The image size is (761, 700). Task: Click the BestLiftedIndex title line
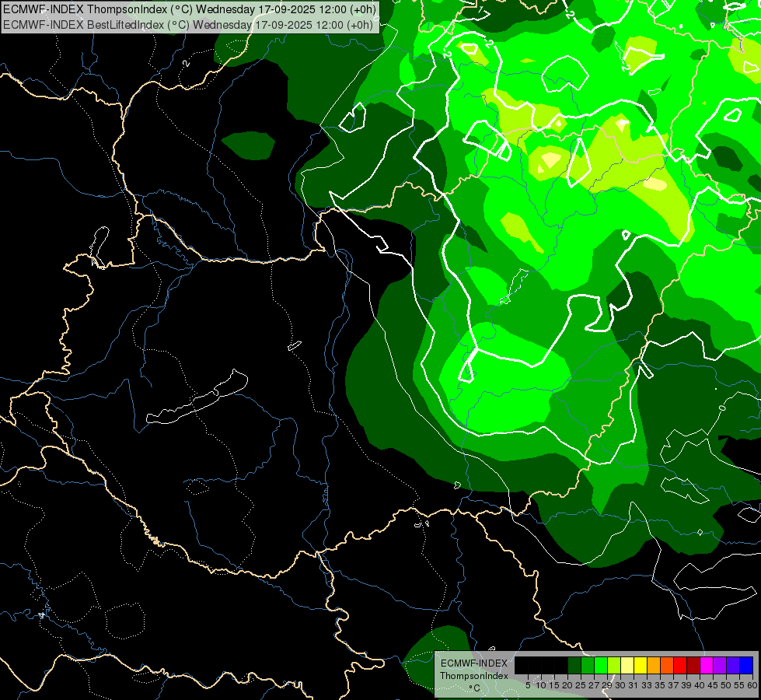[x=190, y=24]
